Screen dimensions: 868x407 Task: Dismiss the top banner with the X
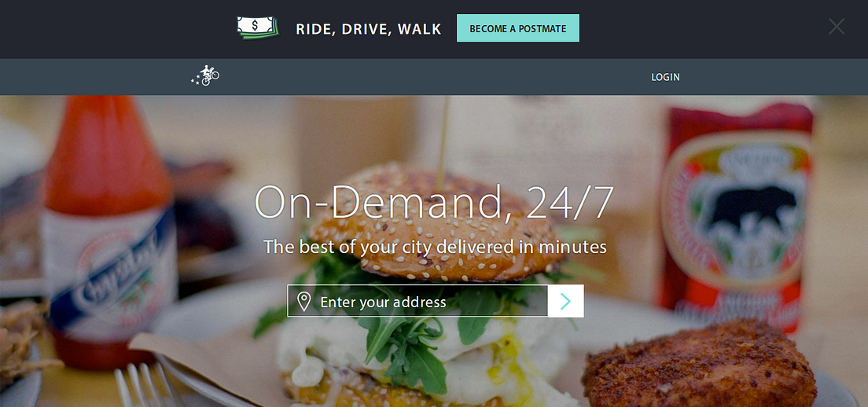click(836, 27)
